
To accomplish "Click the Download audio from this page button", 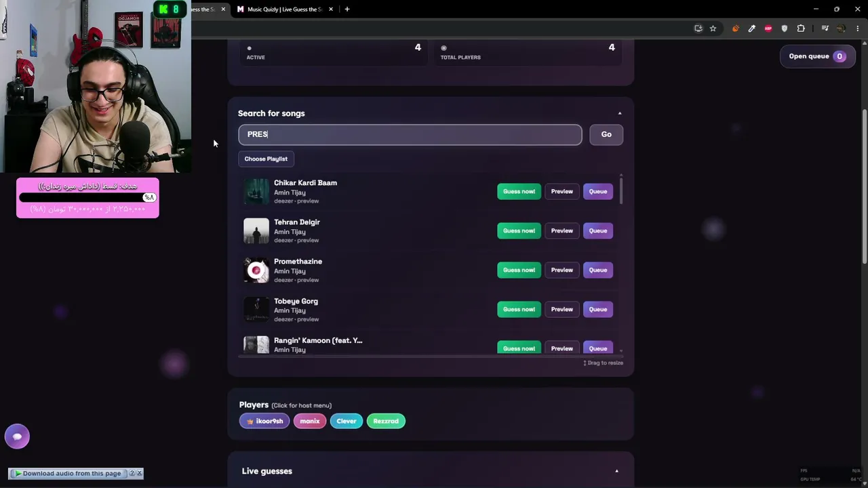I will point(68,473).
